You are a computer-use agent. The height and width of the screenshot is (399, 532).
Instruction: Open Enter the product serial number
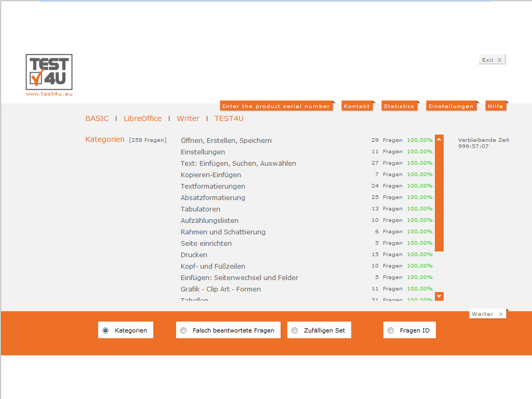[276, 106]
